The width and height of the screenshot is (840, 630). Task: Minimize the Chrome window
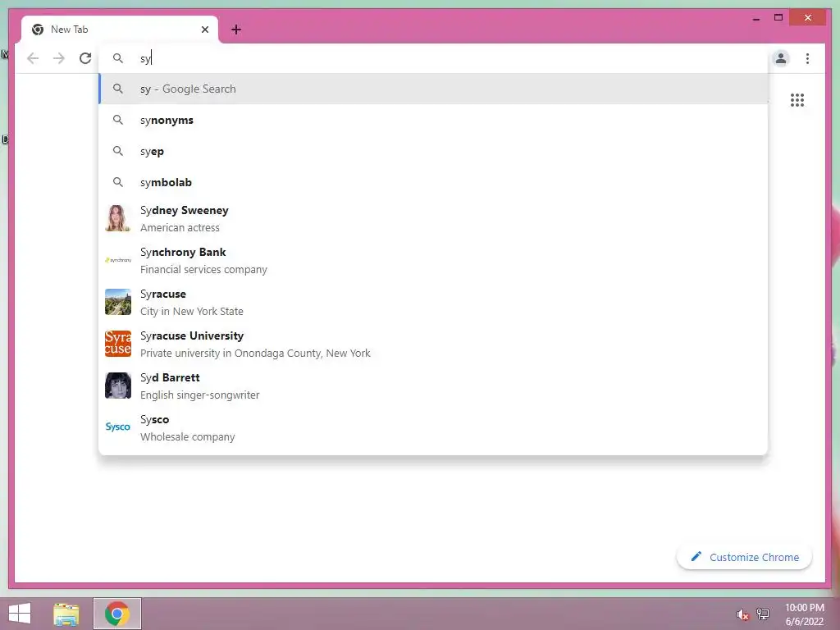coord(756,18)
